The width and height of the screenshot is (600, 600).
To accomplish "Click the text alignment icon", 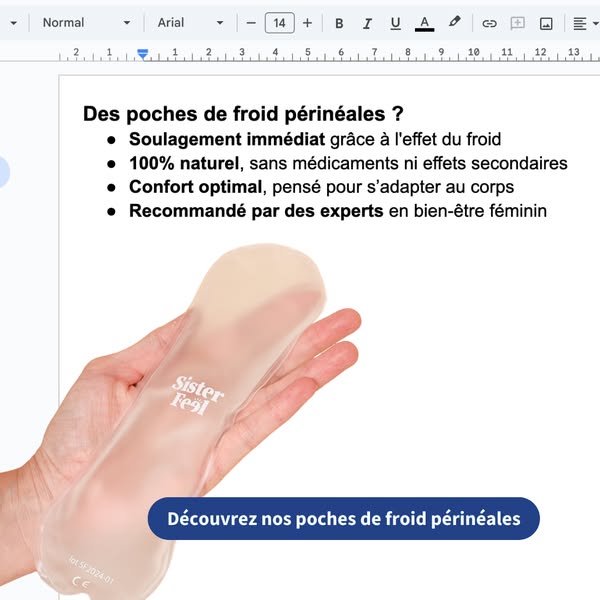I will (x=580, y=23).
